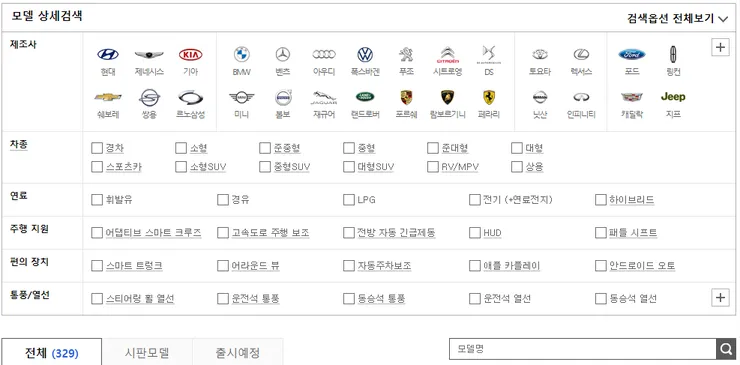Enable the 하이브리드 fuel checkbox
The image size is (740, 365).
pos(600,200)
